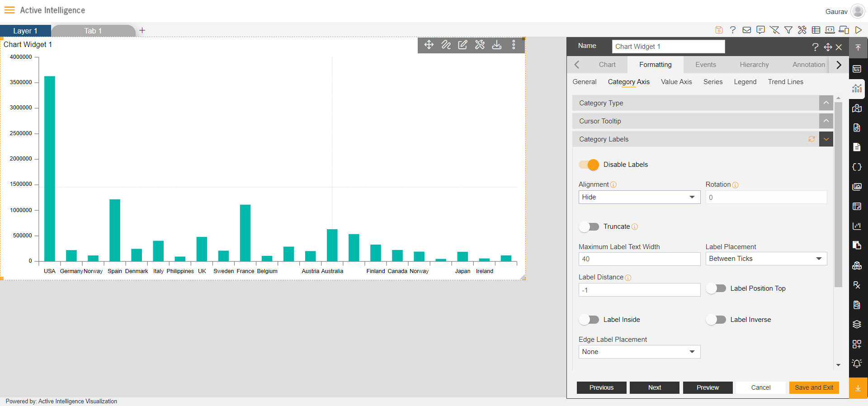Click the funnel filter icon
Viewport: 868px width, 406px height.
788,30
